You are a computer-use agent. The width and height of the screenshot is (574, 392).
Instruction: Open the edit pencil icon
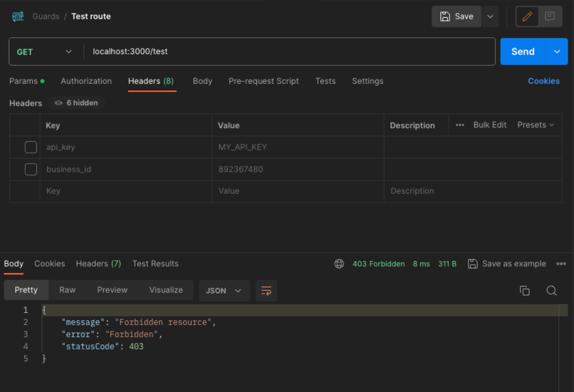[527, 16]
